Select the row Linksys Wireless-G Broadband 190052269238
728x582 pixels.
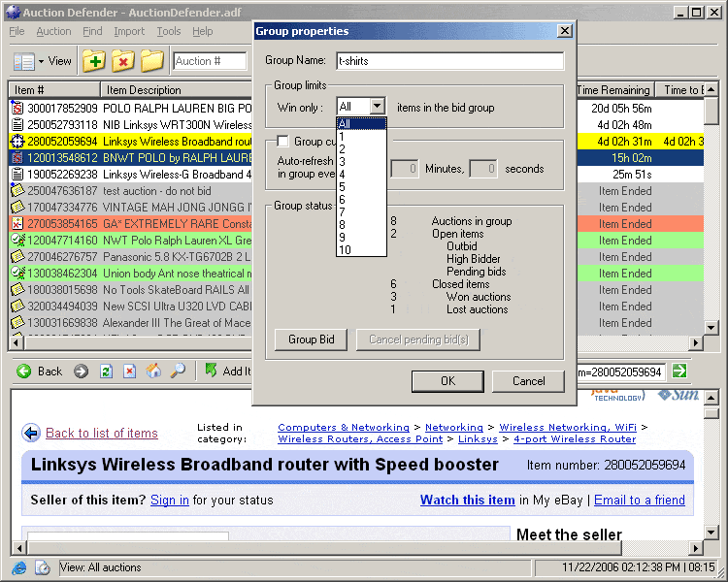[x=131, y=174]
